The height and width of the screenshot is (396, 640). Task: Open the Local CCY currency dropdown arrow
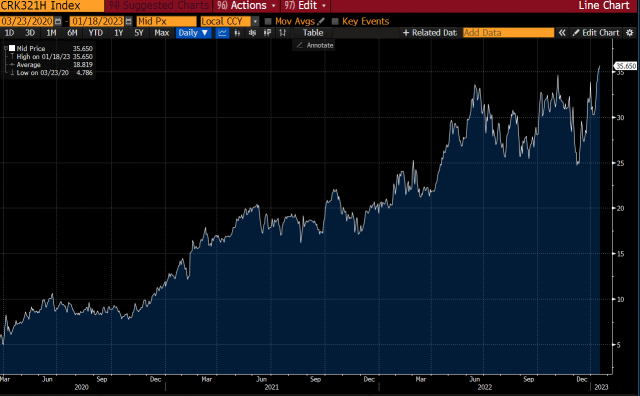pyautogui.click(x=255, y=21)
